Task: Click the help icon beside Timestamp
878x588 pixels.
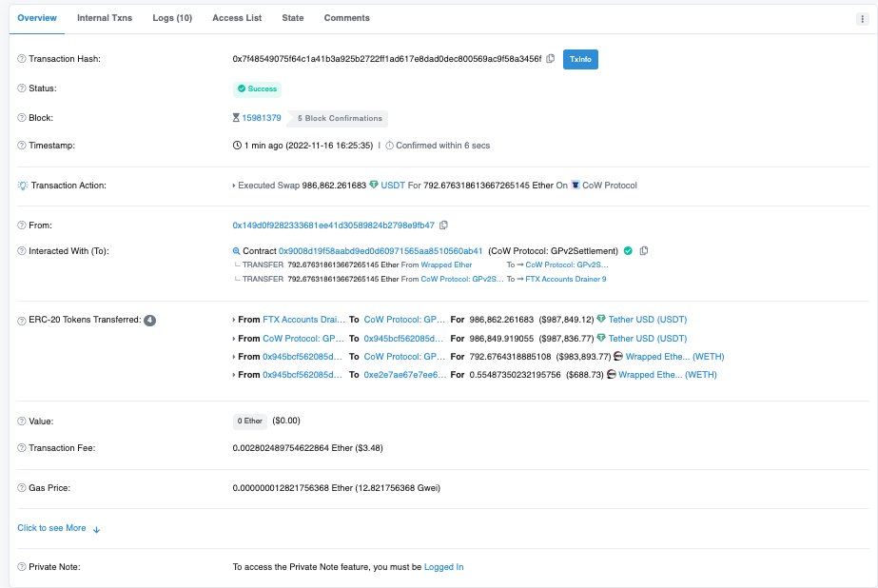Action: tap(22, 146)
